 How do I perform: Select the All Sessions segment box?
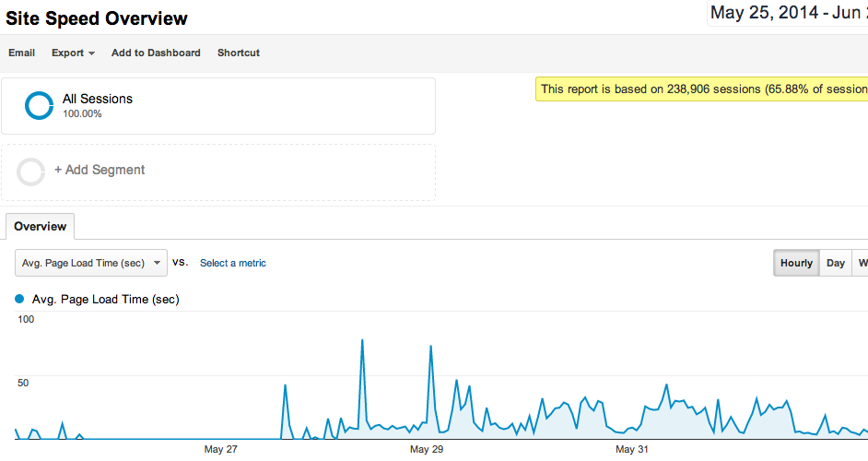click(x=218, y=106)
